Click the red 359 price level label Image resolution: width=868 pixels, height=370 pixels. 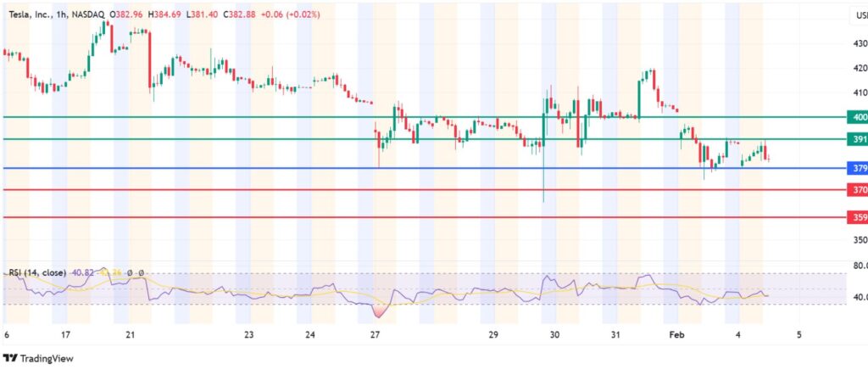coord(858,218)
